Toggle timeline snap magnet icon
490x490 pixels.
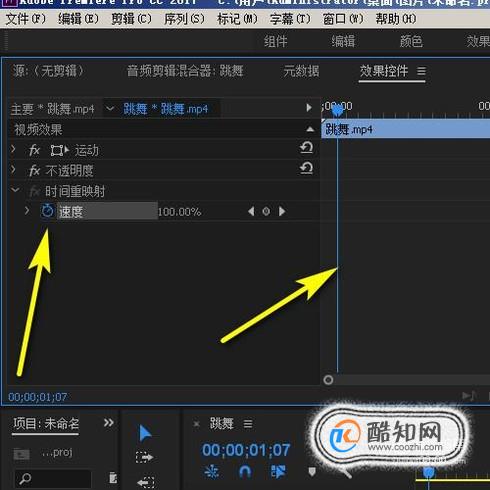click(245, 472)
